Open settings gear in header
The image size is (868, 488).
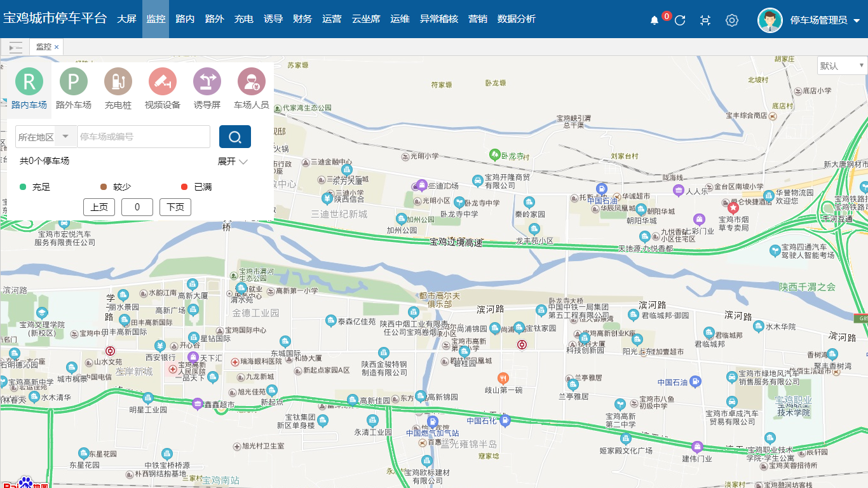(732, 20)
